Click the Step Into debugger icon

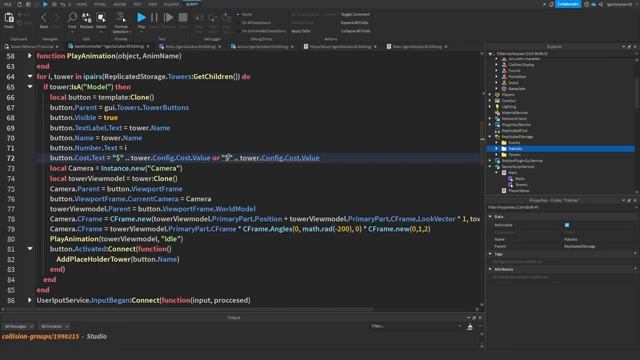pos(199,18)
